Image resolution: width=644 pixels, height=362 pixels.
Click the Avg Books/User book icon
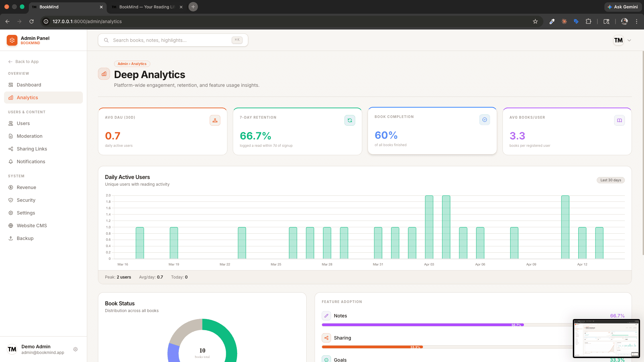click(620, 120)
